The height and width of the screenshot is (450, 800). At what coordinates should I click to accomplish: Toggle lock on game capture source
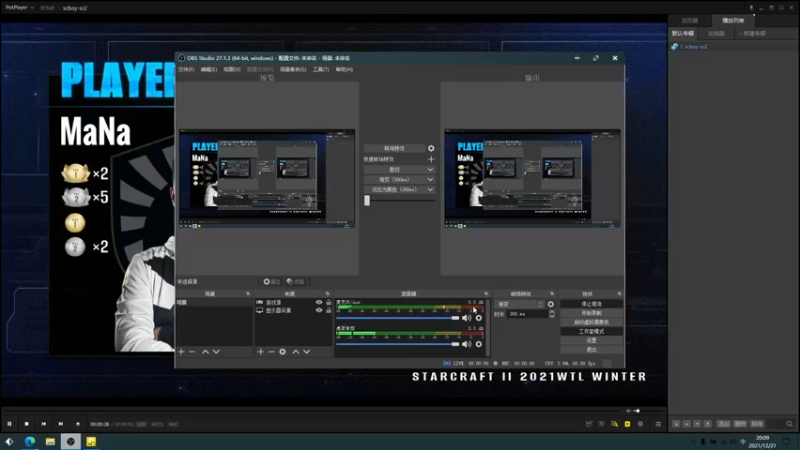pyautogui.click(x=329, y=302)
